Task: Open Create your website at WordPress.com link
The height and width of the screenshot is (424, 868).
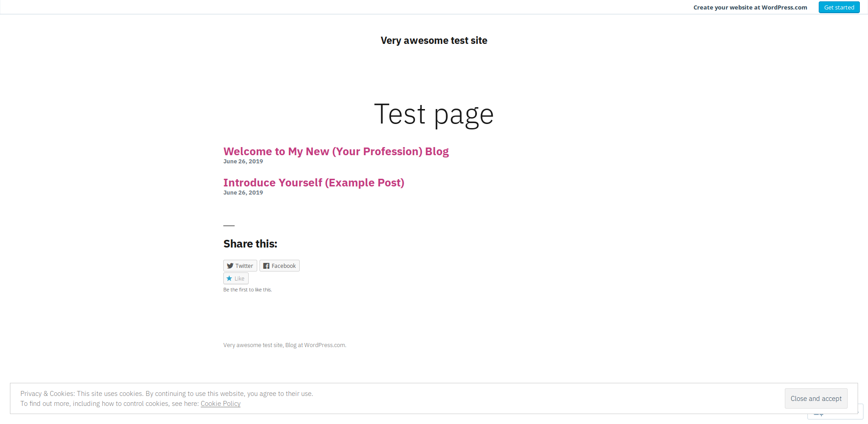Action: (x=750, y=7)
